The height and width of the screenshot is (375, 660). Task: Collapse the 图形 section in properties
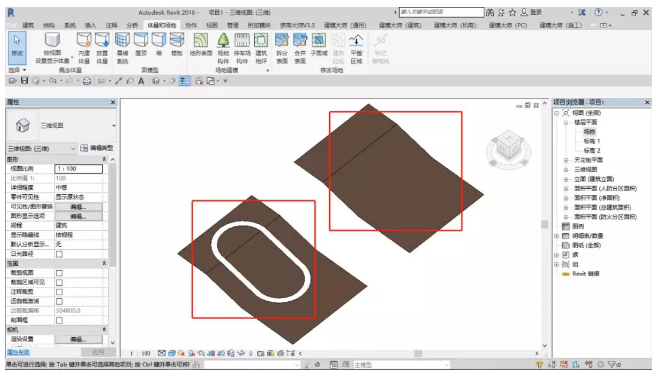coord(104,160)
